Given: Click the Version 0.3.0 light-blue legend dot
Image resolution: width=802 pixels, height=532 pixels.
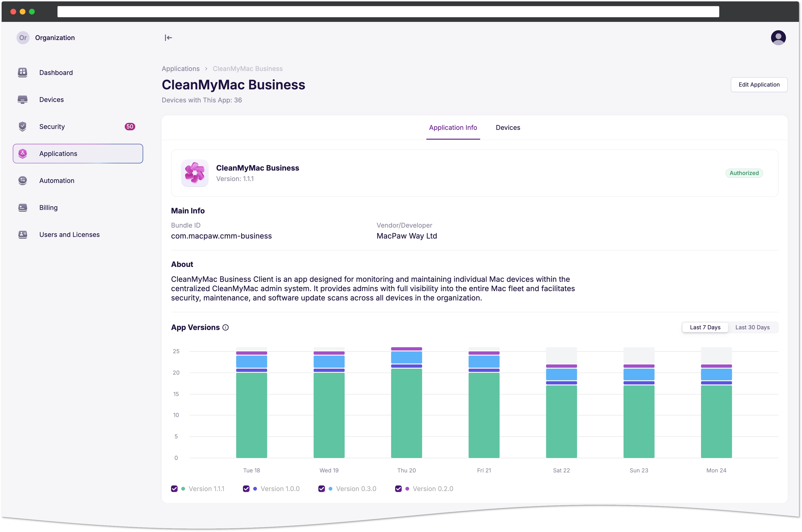Looking at the screenshot, I should click(x=330, y=488).
